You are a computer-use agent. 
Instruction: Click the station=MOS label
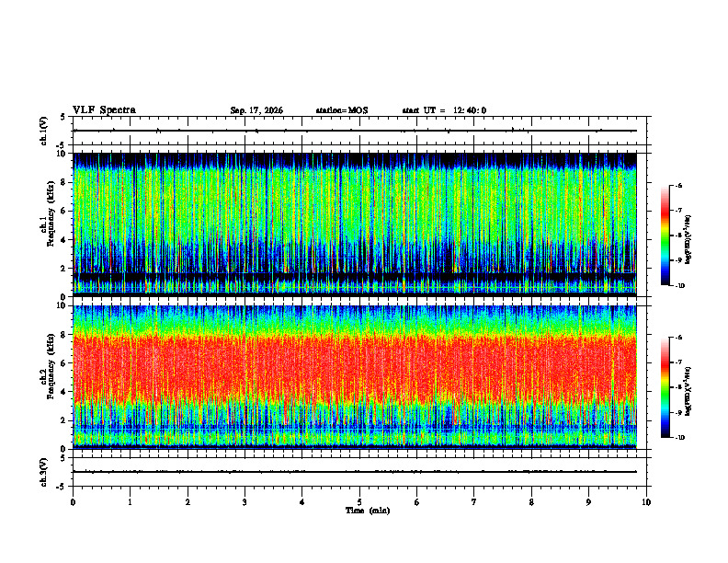click(x=342, y=110)
